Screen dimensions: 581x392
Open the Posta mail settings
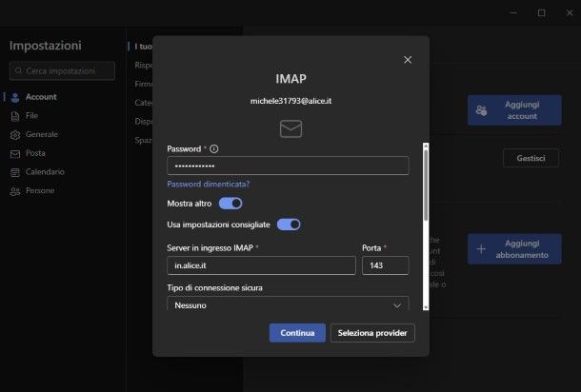point(35,153)
